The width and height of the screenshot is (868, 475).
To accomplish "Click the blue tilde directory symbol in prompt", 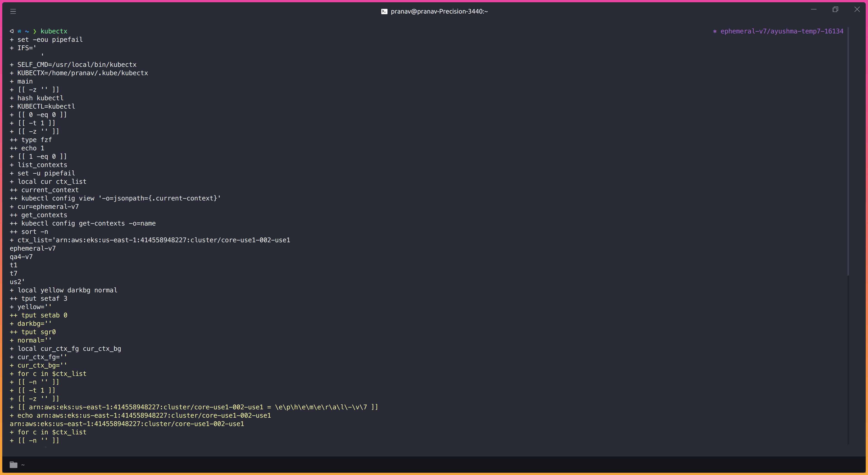I will coord(27,31).
